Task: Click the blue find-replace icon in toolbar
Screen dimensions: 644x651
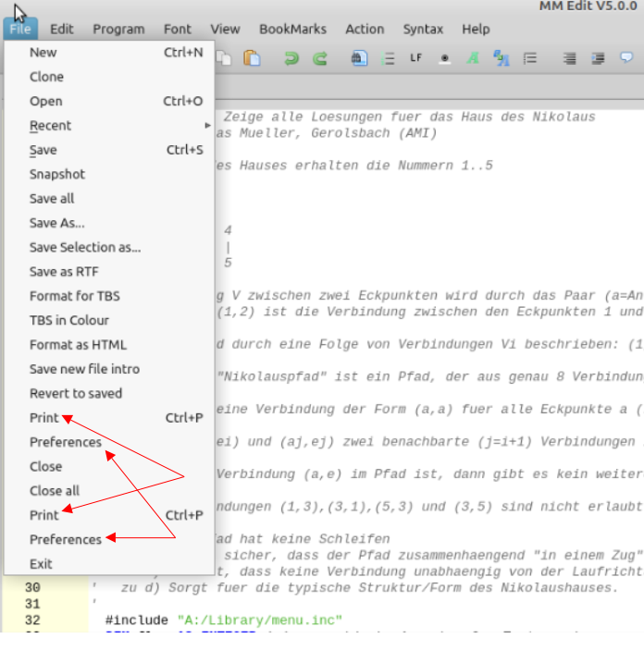Action: pos(502,57)
